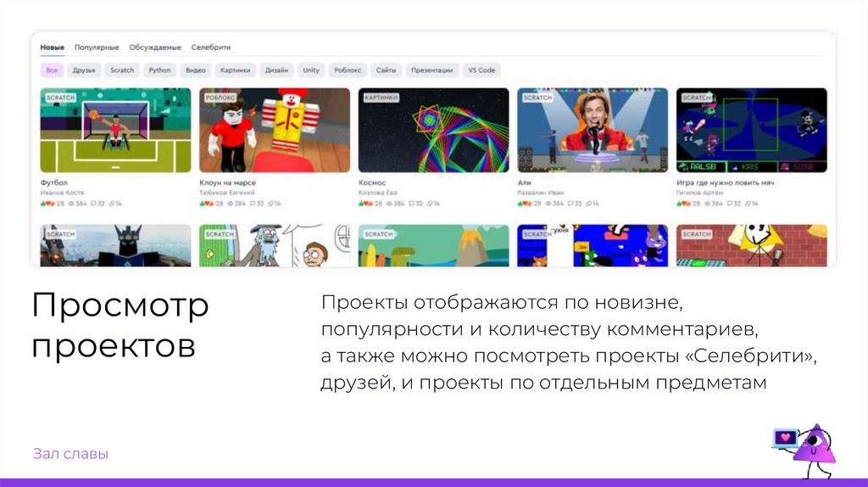This screenshot has height=487, width=868.
Task: Click the comments icon under Космос
Action: pyautogui.click(x=411, y=204)
